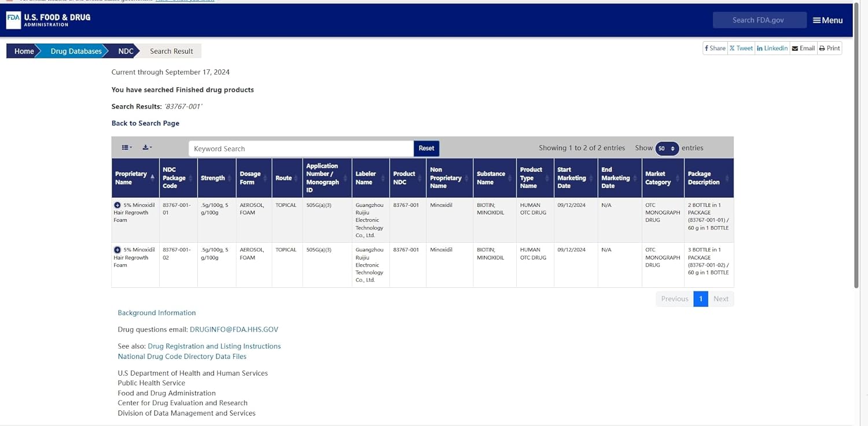This screenshot has height=426, width=868.
Task: Sort by Application Number / Monograph ID
Action: [328, 178]
